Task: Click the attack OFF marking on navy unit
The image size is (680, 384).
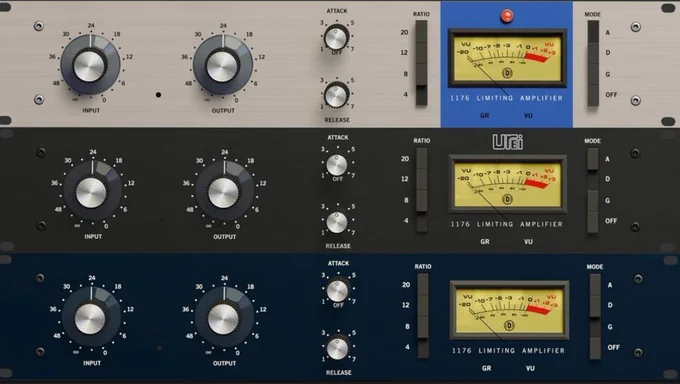Action: (338, 305)
